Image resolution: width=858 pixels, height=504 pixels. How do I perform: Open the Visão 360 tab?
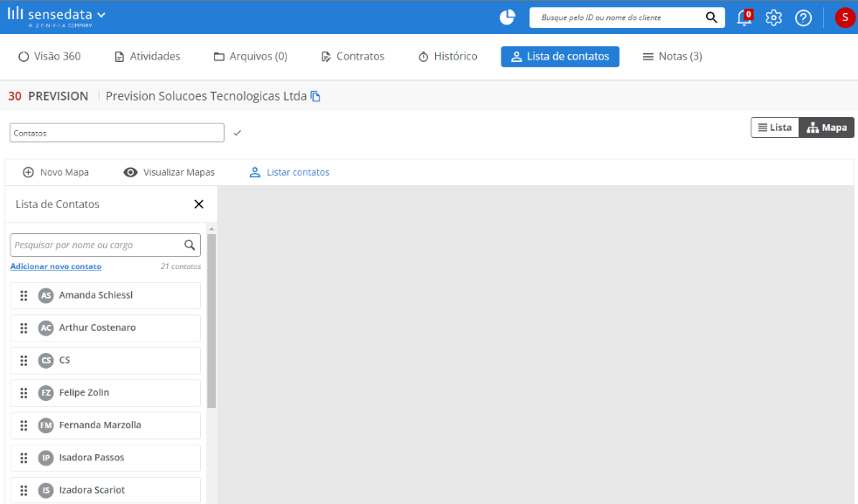point(49,57)
